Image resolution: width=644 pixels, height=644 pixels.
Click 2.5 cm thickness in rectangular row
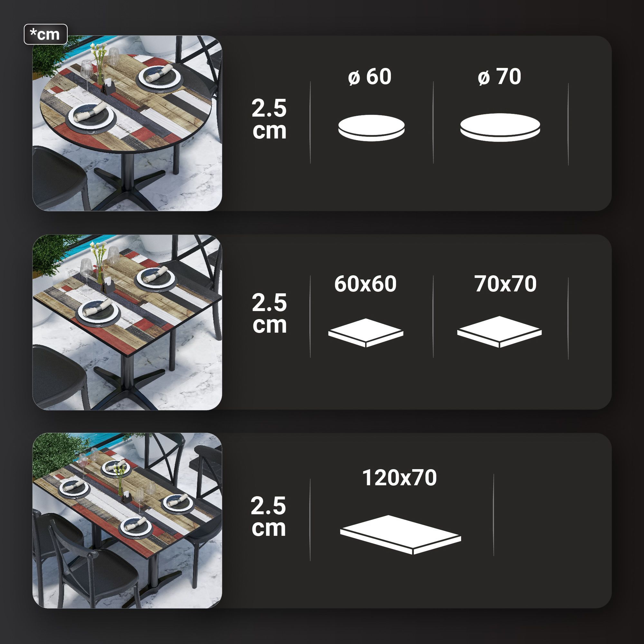(x=268, y=517)
